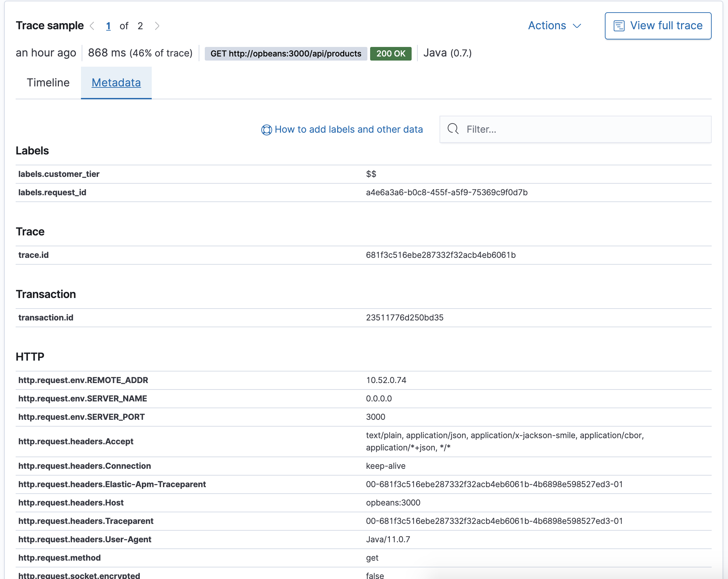Screen dimensions: 728x579
Task: Click the right chevron to view next sample
Action: 157,26
